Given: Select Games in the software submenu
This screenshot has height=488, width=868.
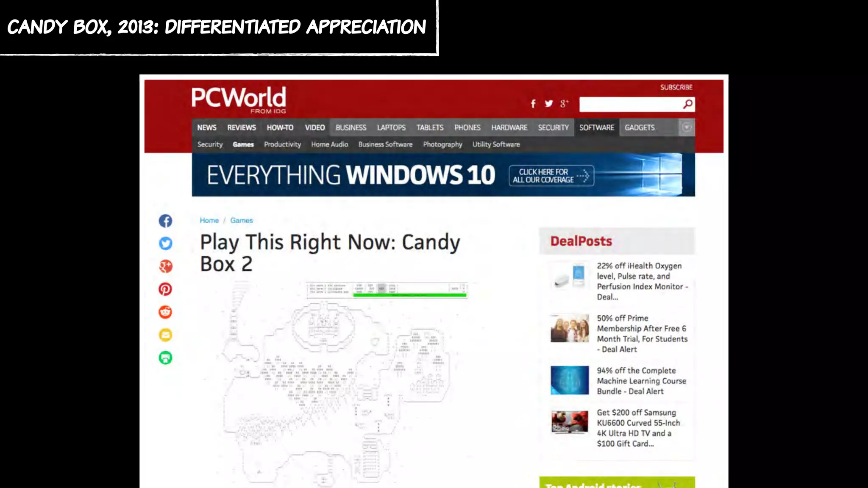Looking at the screenshot, I should click(x=243, y=144).
